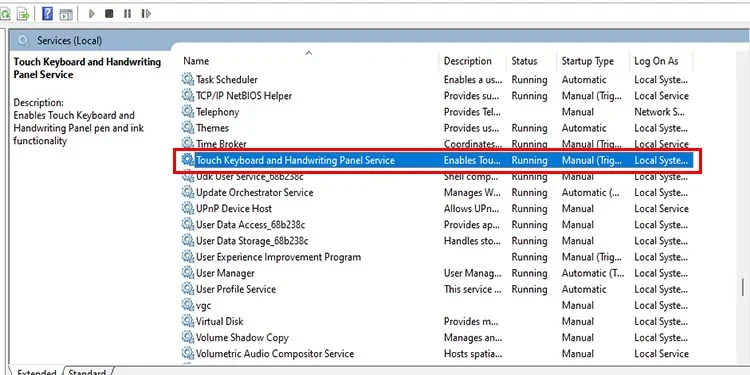Select the Volume Shadow Copy name
This screenshot has height=375, width=750.
pyautogui.click(x=243, y=338)
